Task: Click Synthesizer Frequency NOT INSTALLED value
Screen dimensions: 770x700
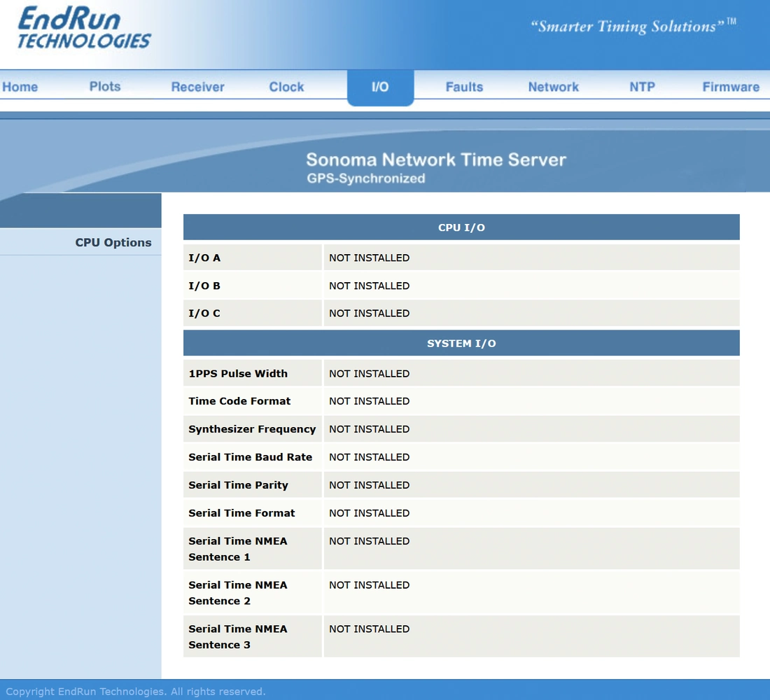Action: tap(370, 429)
